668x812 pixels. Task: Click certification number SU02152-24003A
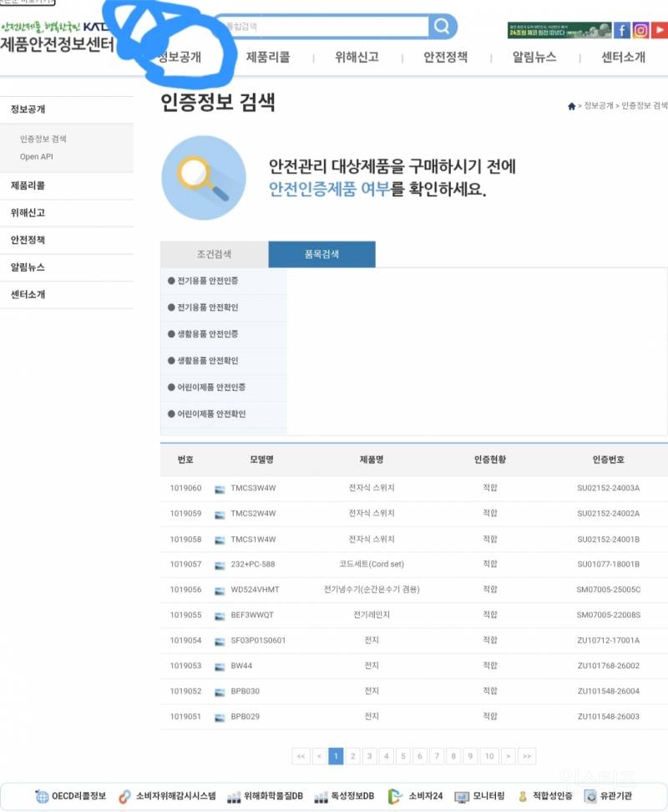609,489
